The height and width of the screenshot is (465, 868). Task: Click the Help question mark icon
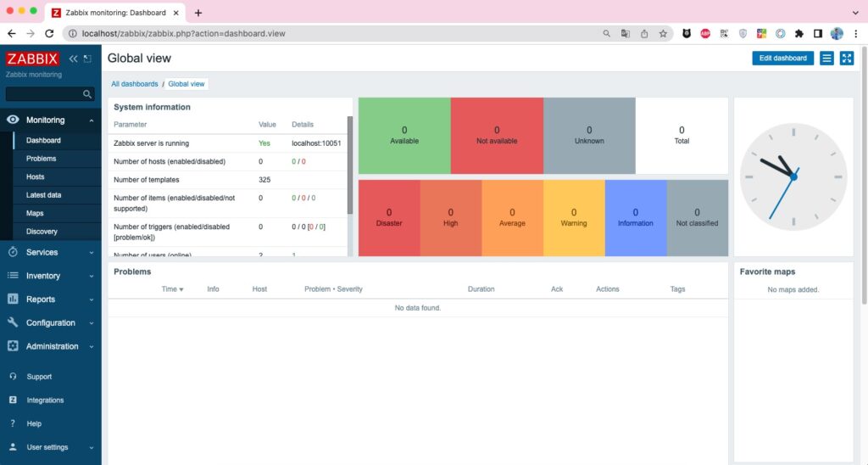point(13,424)
